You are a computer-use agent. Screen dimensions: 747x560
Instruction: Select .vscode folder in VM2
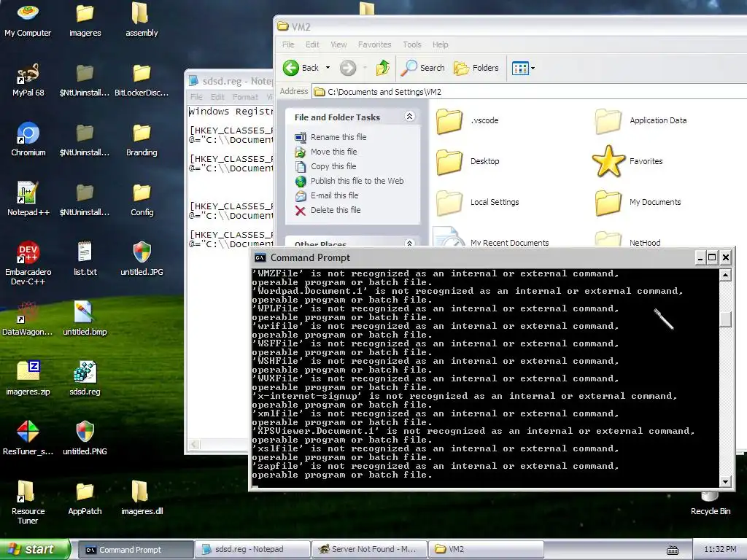[467, 120]
